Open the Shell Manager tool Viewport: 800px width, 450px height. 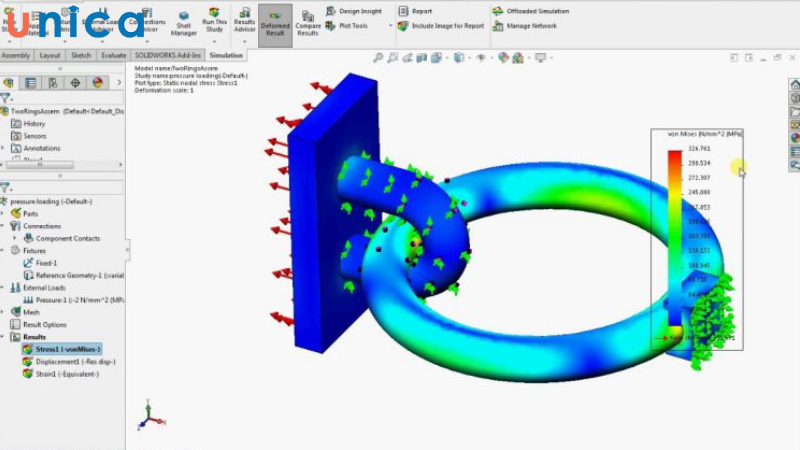point(183,23)
